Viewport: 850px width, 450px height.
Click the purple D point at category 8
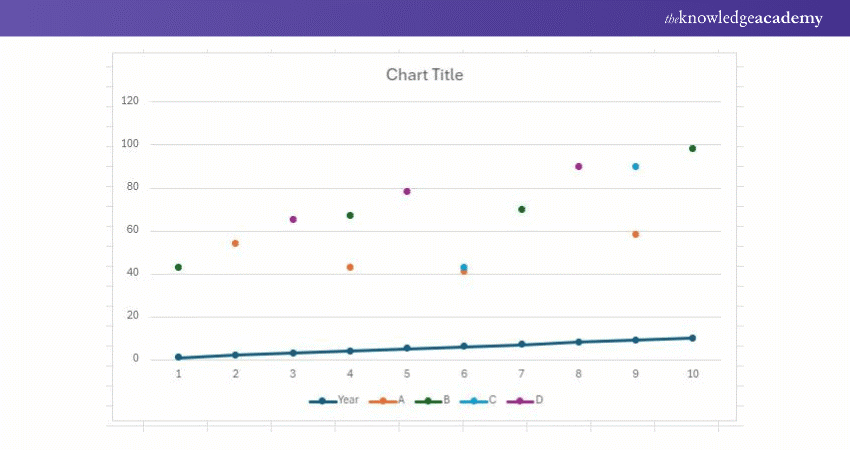(x=578, y=166)
